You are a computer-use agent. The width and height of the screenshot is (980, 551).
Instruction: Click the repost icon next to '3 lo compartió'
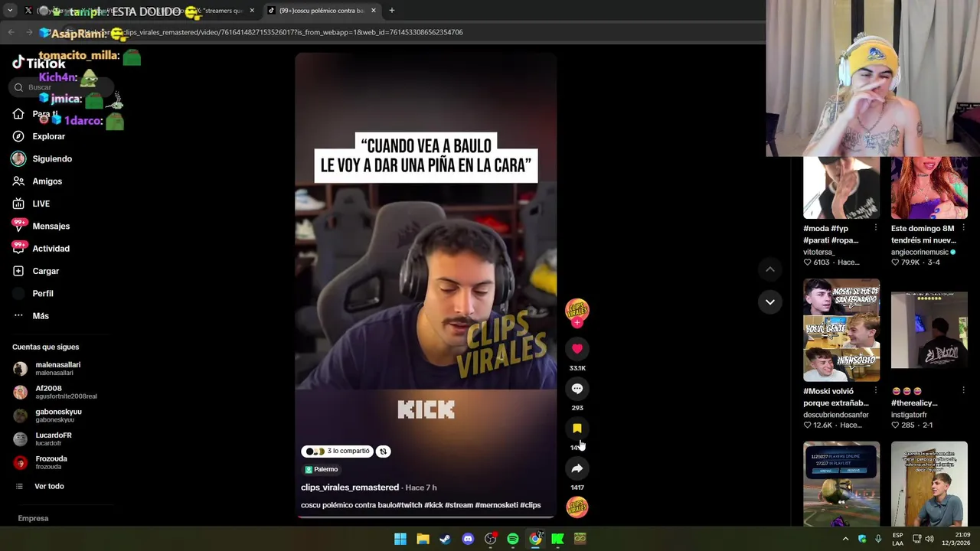[x=383, y=452]
